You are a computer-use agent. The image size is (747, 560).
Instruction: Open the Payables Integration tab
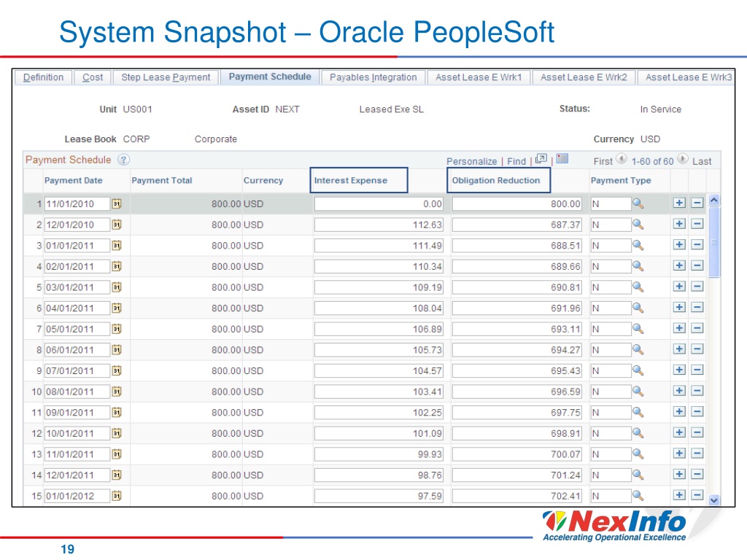click(x=373, y=77)
